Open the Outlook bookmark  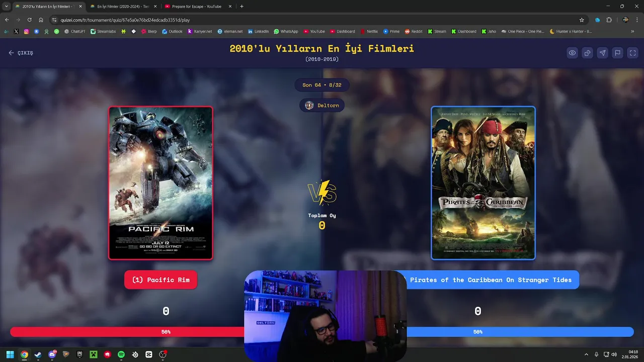tap(172, 31)
